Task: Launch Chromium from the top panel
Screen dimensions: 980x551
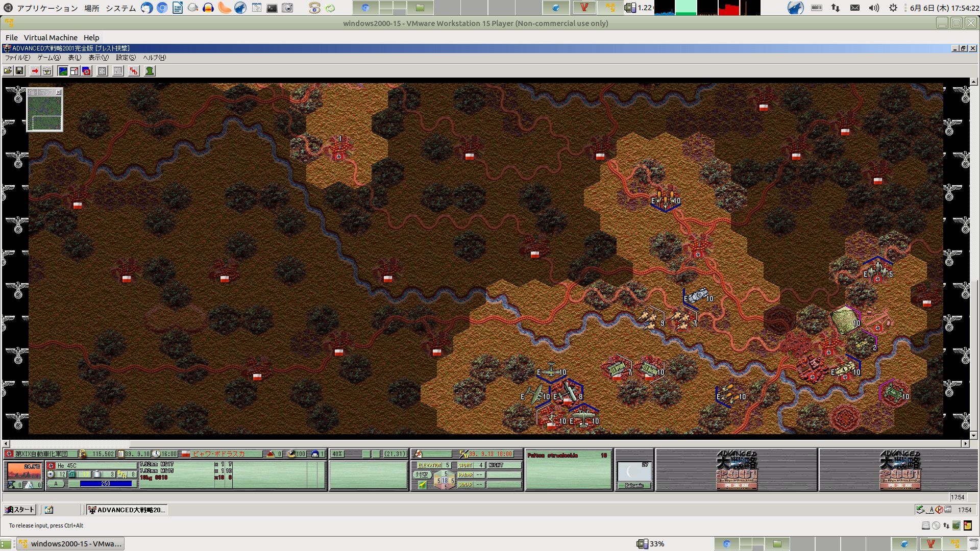Action: coord(162,8)
